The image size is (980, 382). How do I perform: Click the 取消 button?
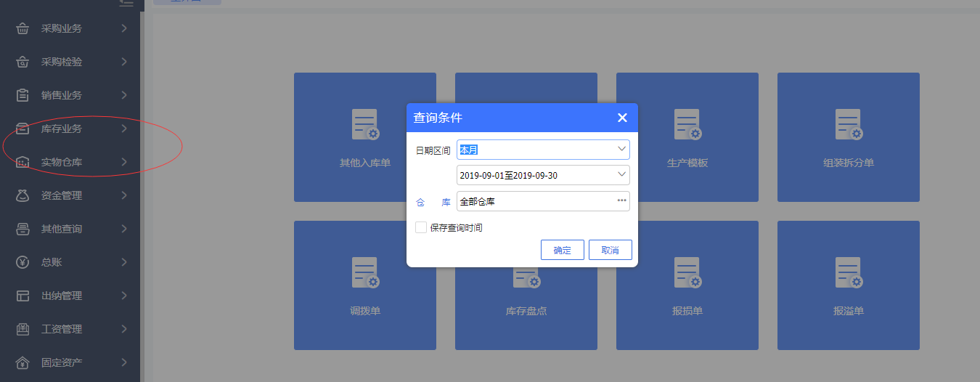click(x=611, y=250)
